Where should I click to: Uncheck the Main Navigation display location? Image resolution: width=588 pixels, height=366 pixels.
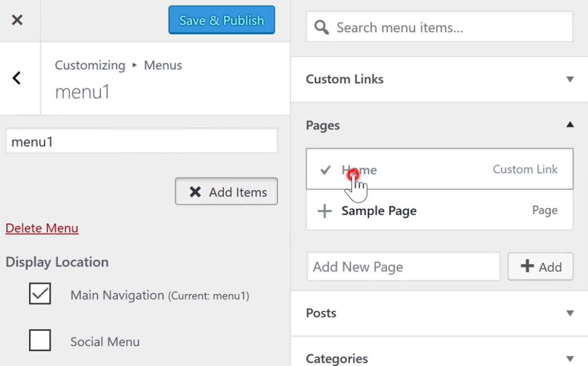click(x=40, y=294)
